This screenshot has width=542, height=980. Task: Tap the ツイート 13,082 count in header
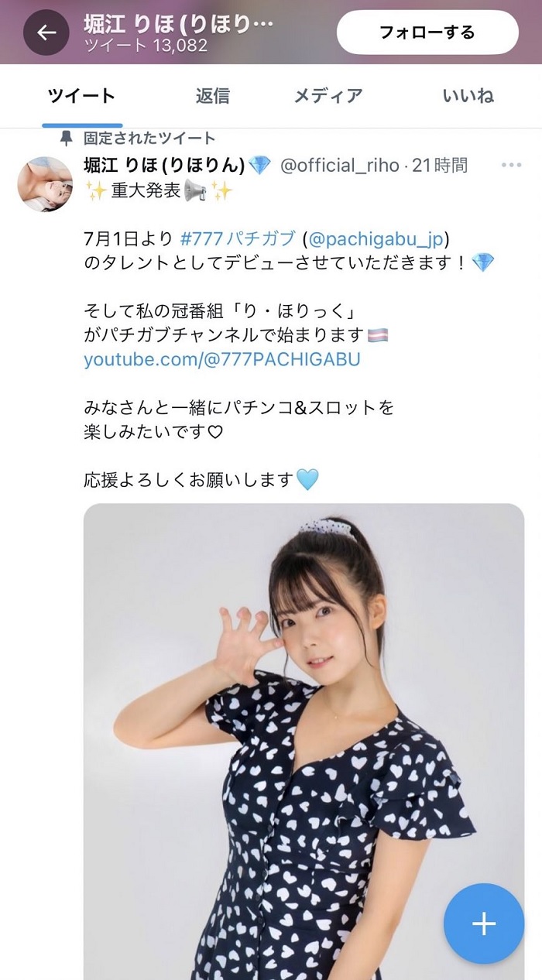[146, 46]
